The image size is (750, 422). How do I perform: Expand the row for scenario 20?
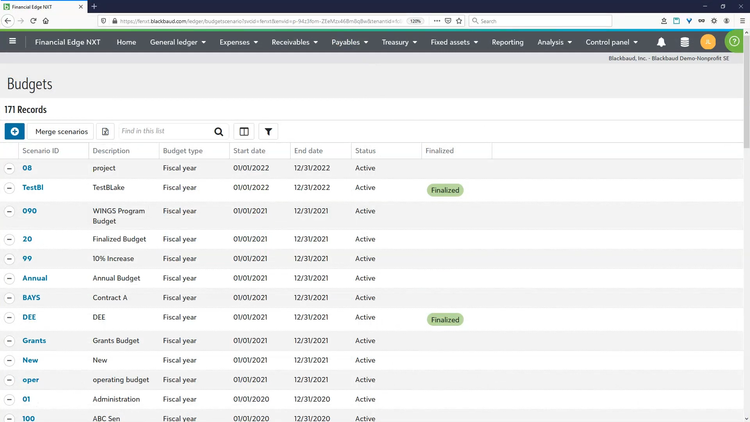[x=9, y=239]
